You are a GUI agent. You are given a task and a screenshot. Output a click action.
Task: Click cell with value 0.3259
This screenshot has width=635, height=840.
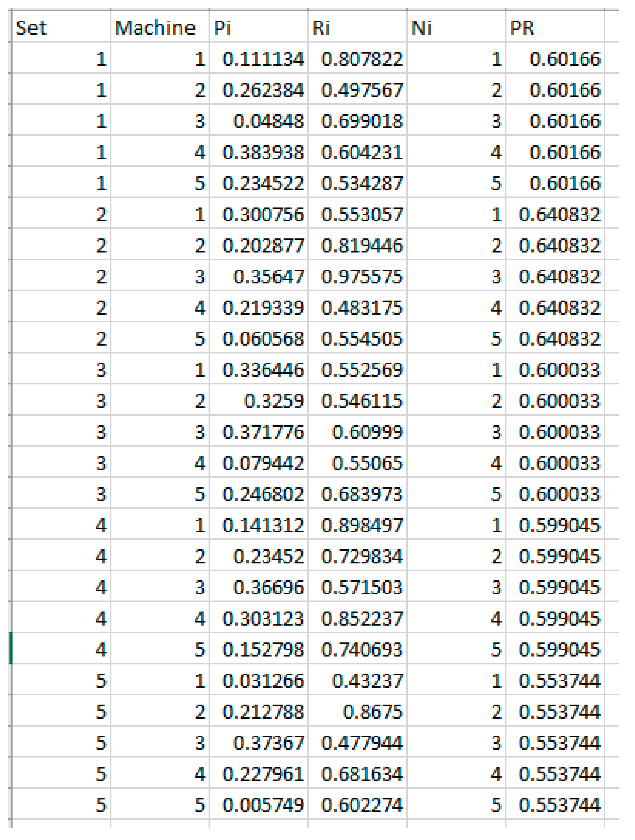pos(273,400)
